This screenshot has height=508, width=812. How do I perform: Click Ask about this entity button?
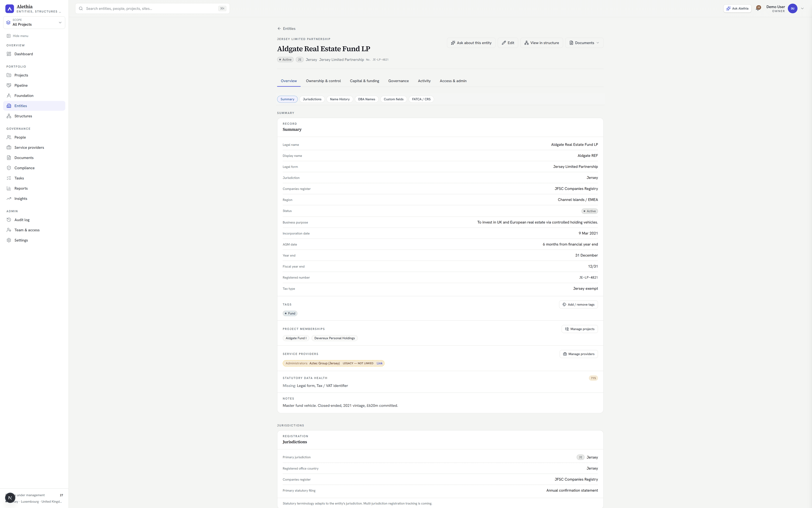tap(471, 43)
